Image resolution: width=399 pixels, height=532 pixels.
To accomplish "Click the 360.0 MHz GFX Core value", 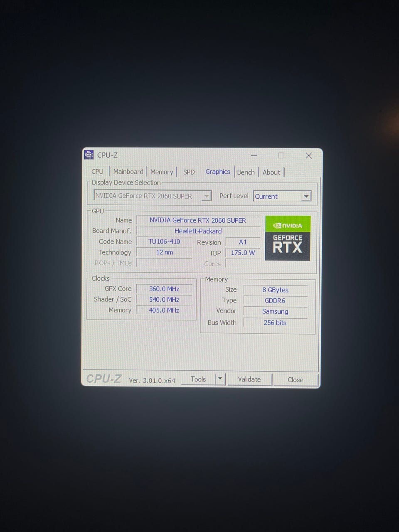I will [x=164, y=289].
